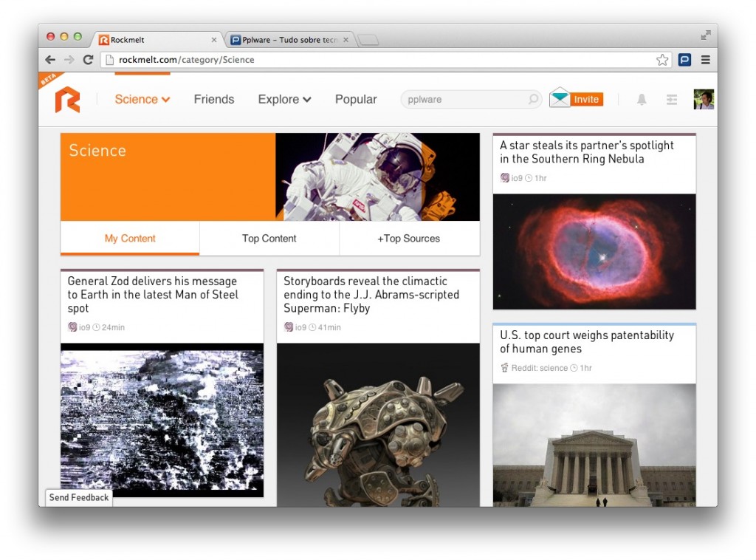Select the Top Content tab

269,239
